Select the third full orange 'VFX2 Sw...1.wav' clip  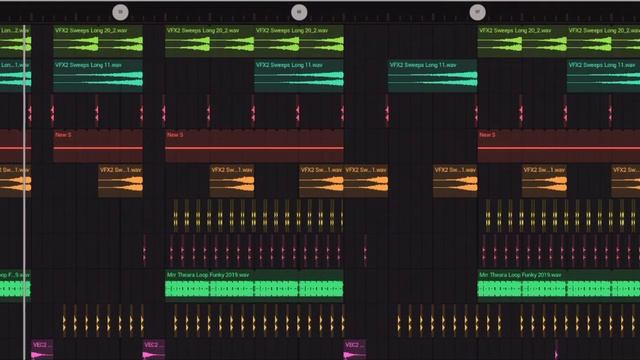321,181
